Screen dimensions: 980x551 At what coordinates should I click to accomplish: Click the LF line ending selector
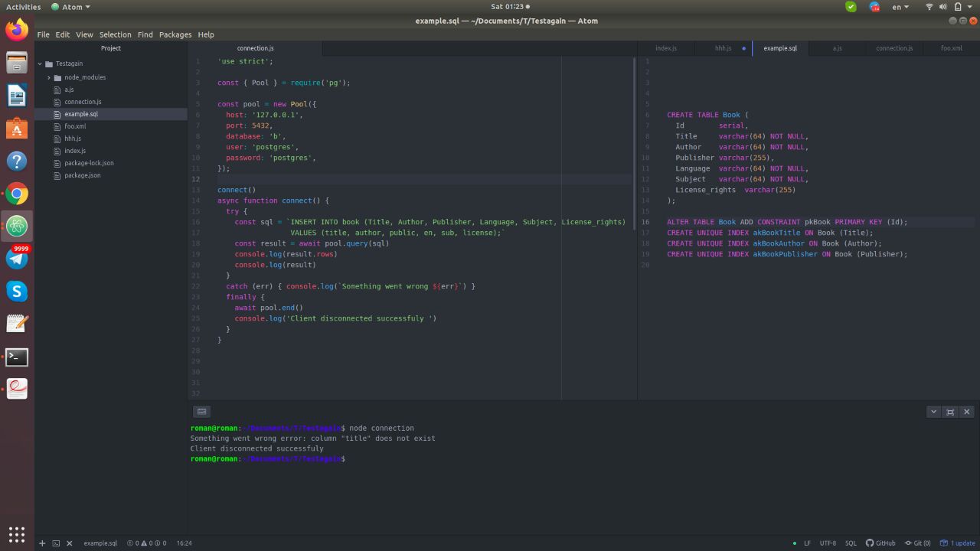tap(807, 543)
